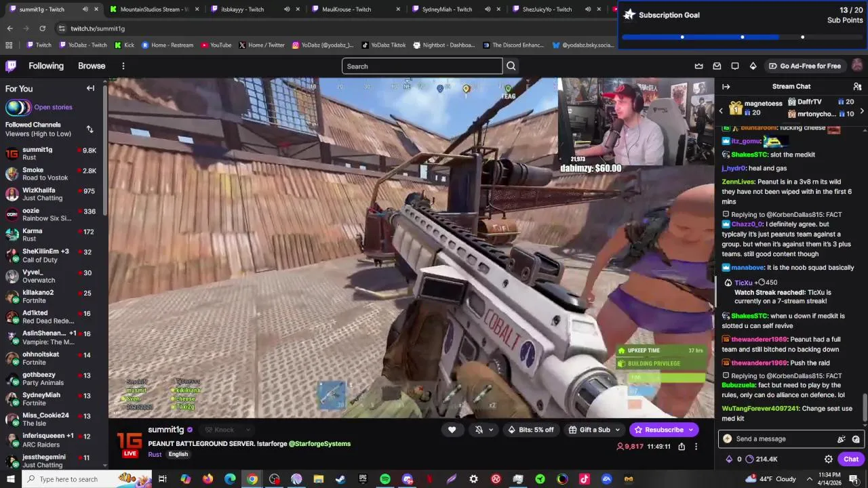The image size is (868, 488).
Task: Toggle stream notification bell off
Action: click(479, 430)
